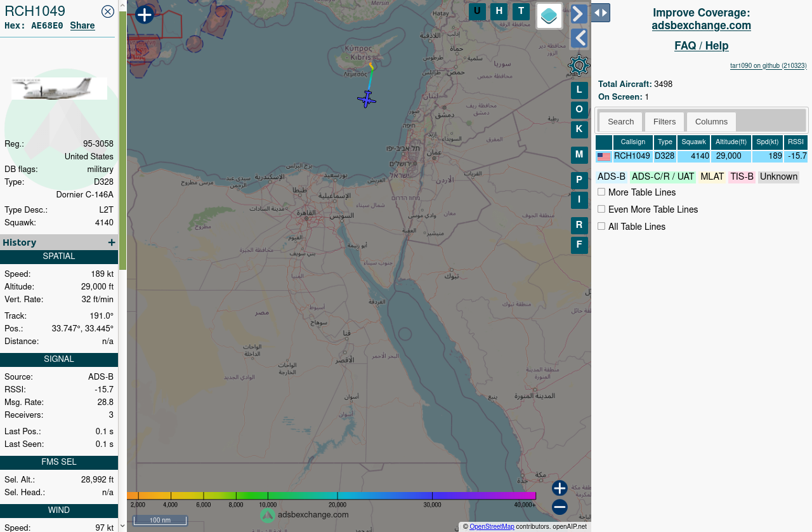812x532 pixels.
Task: Close the RCH1049 aircraft info panel
Action: [108, 11]
